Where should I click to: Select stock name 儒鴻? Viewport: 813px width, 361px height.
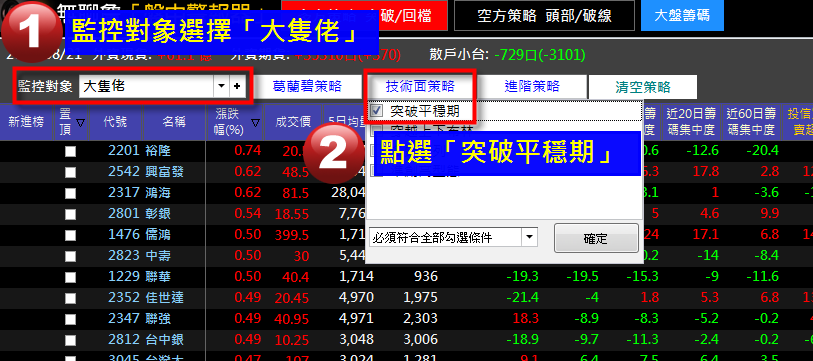pos(158,234)
